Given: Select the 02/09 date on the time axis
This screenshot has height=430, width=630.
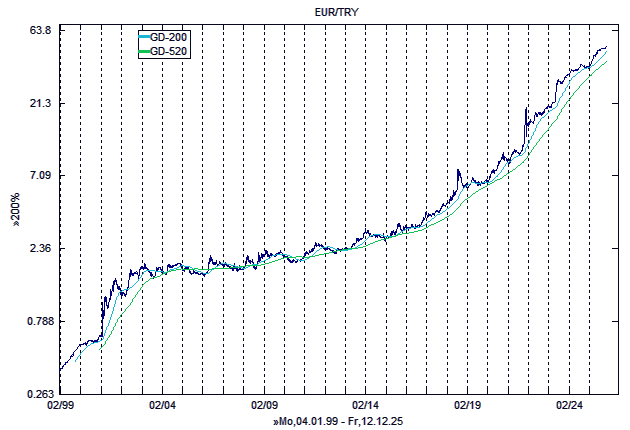Looking at the screenshot, I should point(264,407).
